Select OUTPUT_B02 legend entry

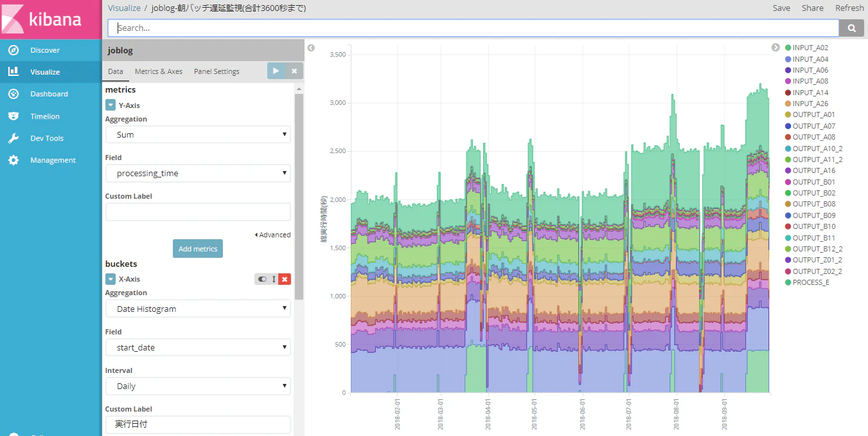click(x=810, y=193)
